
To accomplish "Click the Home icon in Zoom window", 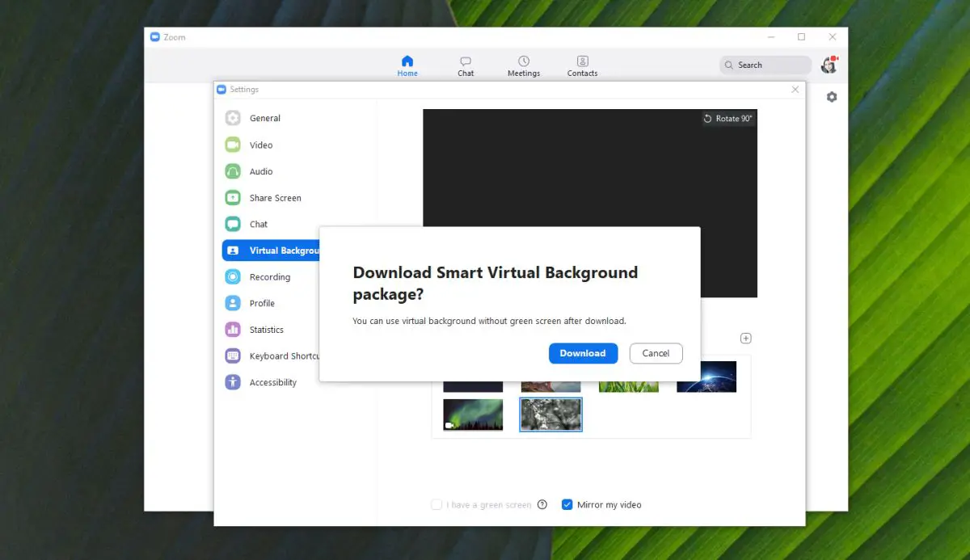I will pyautogui.click(x=407, y=61).
